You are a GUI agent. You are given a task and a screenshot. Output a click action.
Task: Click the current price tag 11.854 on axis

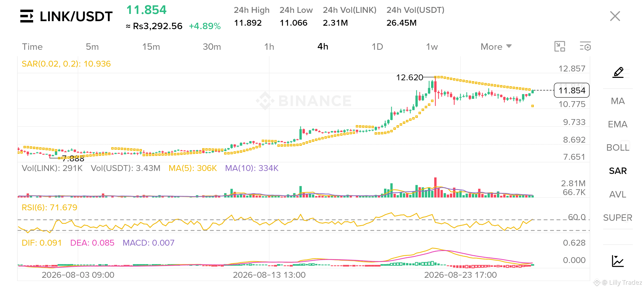[572, 90]
